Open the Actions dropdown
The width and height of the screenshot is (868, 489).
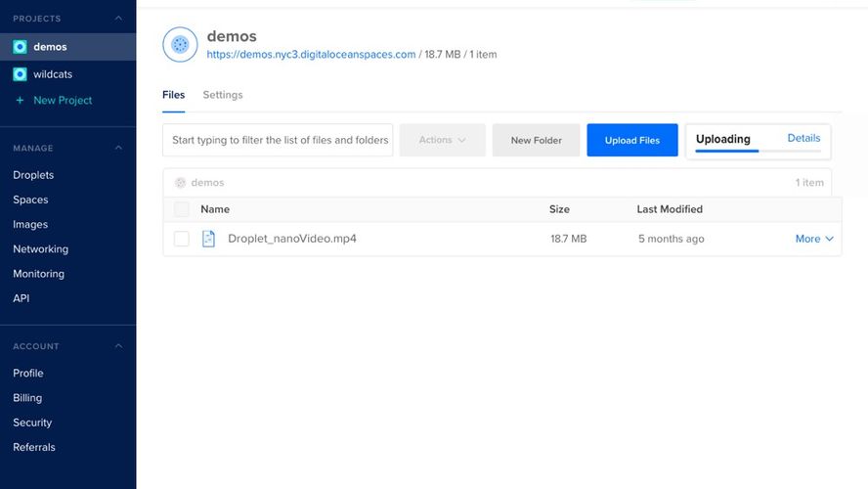pyautogui.click(x=442, y=140)
